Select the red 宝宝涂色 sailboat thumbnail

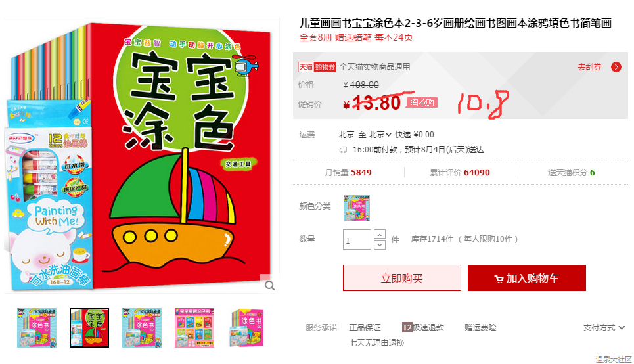tap(89, 328)
